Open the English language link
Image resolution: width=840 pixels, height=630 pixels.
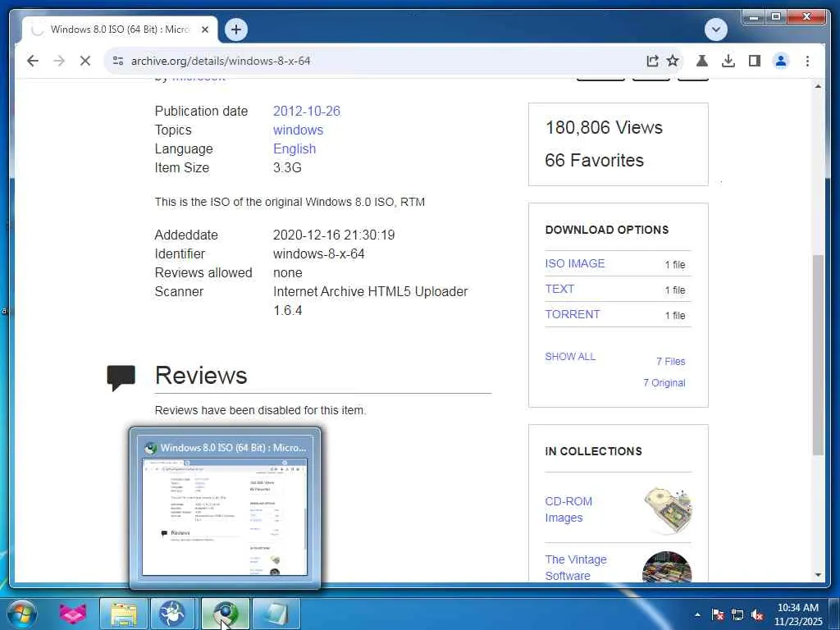pos(294,149)
